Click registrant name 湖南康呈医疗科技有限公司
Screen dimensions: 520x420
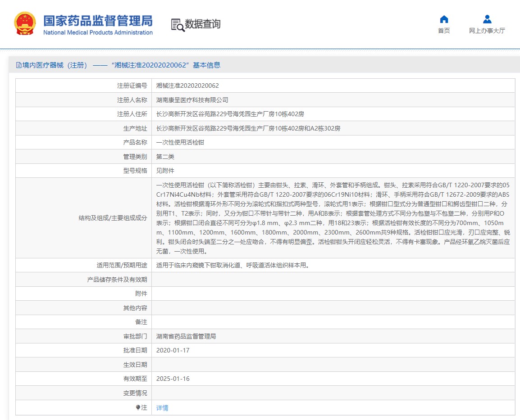(192, 100)
